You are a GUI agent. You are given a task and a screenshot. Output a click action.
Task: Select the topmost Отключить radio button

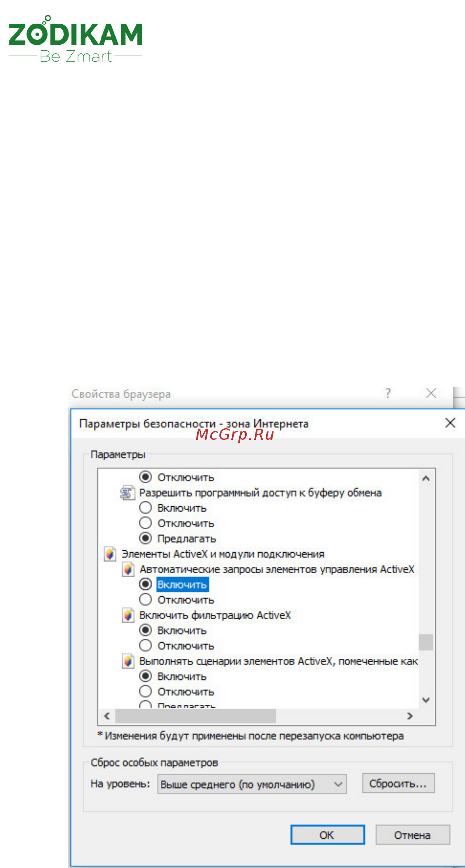coord(145,477)
